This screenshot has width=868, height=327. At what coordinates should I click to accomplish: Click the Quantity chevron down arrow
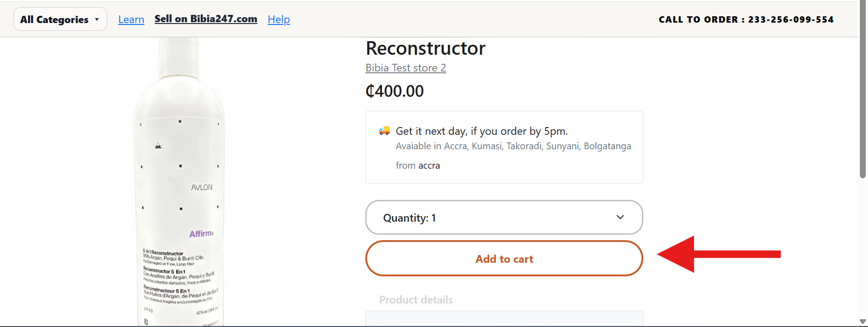(x=620, y=217)
